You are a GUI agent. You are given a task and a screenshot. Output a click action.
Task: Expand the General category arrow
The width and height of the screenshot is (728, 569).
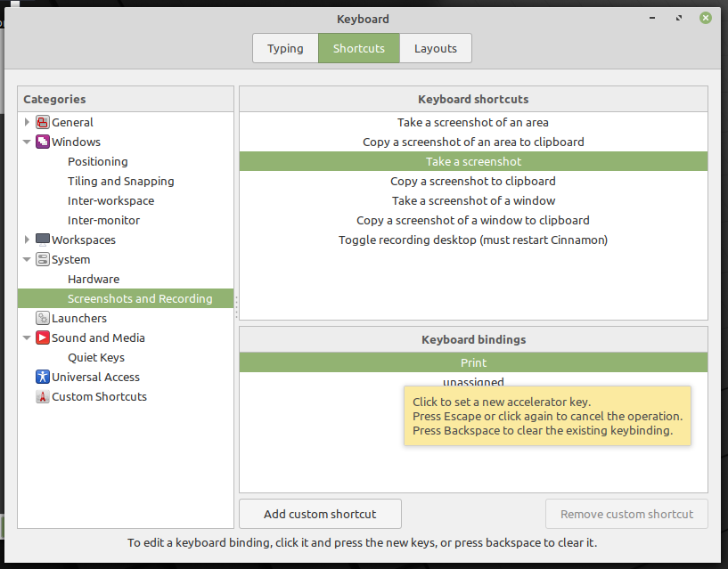click(x=28, y=123)
